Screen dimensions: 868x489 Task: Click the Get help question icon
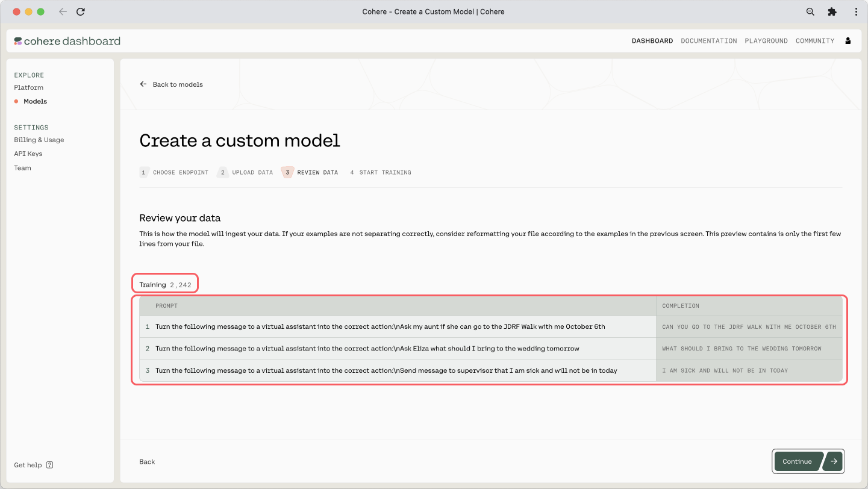(x=49, y=465)
